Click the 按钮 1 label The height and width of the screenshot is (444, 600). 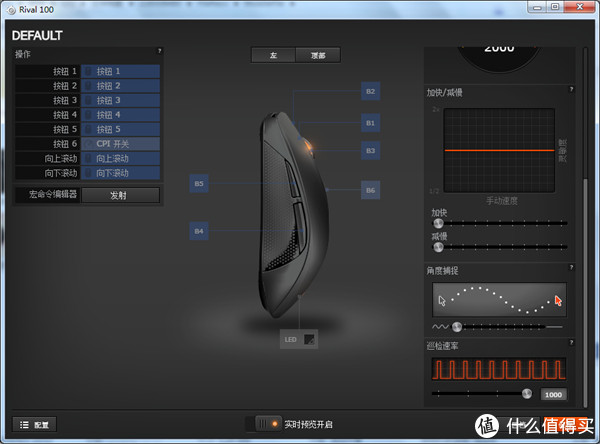point(65,71)
